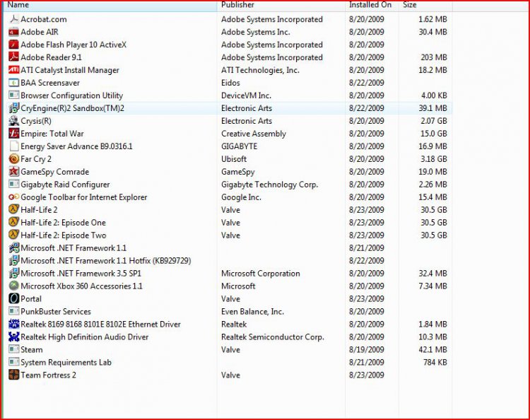Click the Realtek Ethernet Driver icon
Image resolution: width=530 pixels, height=420 pixels.
[x=14, y=324]
